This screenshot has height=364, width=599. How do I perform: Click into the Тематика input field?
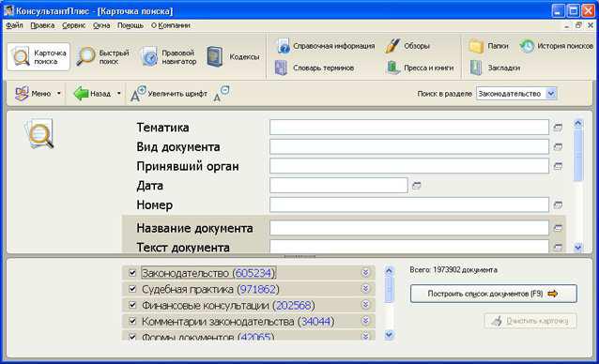[409, 128]
